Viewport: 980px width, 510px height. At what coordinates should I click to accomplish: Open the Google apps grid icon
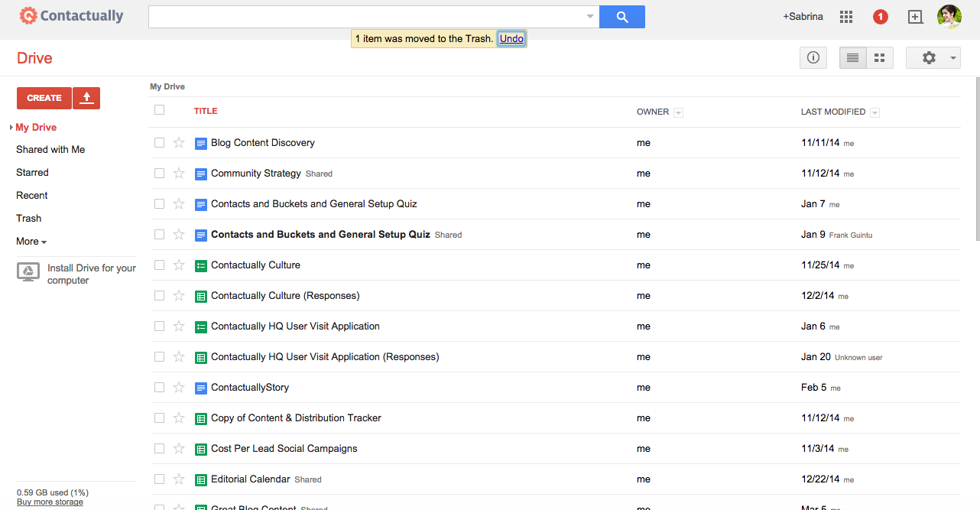coord(846,17)
